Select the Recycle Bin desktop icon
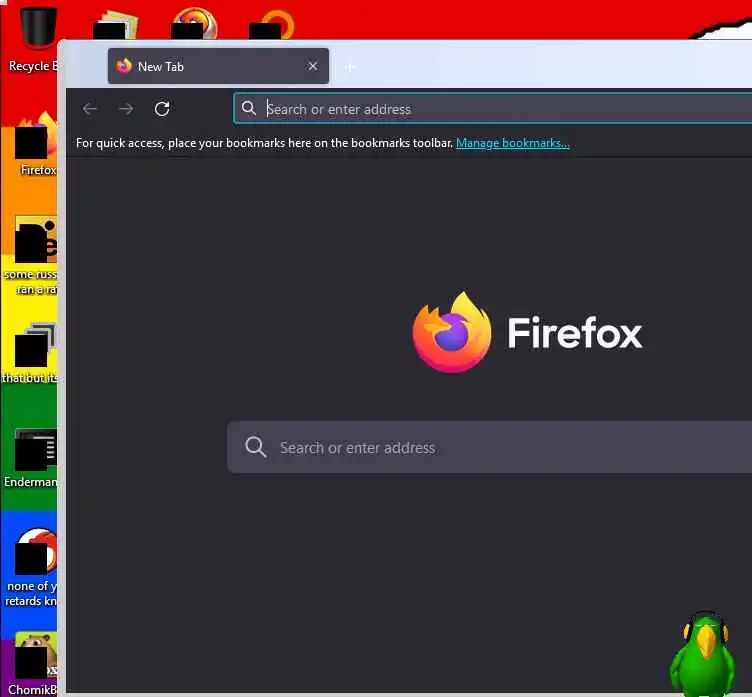Screen dimensions: 752x697 click(x=34, y=41)
